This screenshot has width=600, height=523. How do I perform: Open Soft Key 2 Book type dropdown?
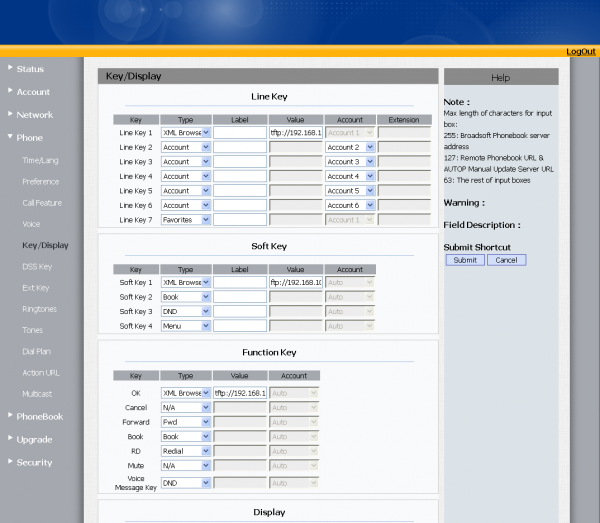tap(186, 297)
